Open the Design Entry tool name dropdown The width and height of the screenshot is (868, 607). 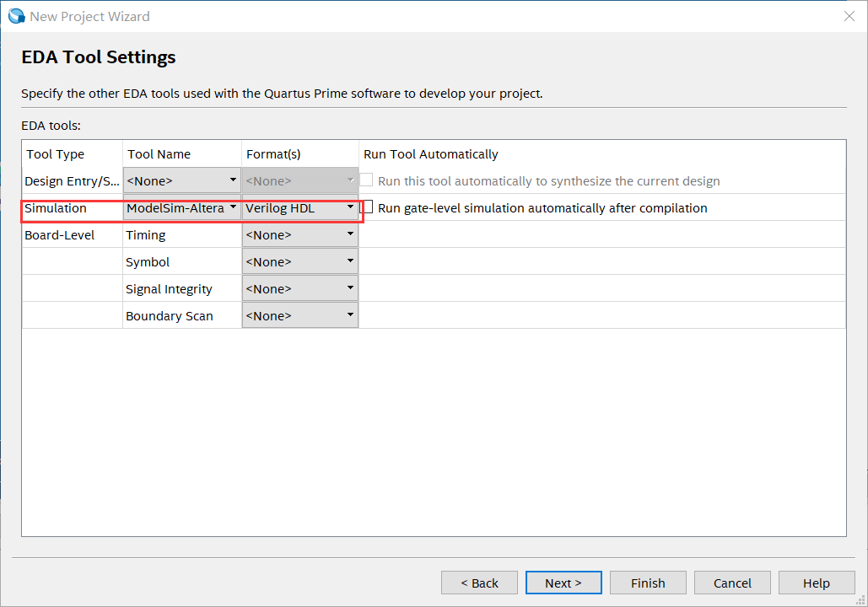click(181, 180)
